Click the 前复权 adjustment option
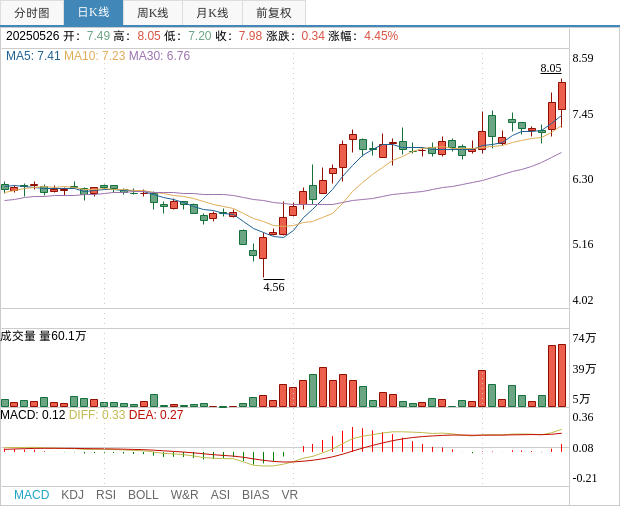 [x=274, y=13]
